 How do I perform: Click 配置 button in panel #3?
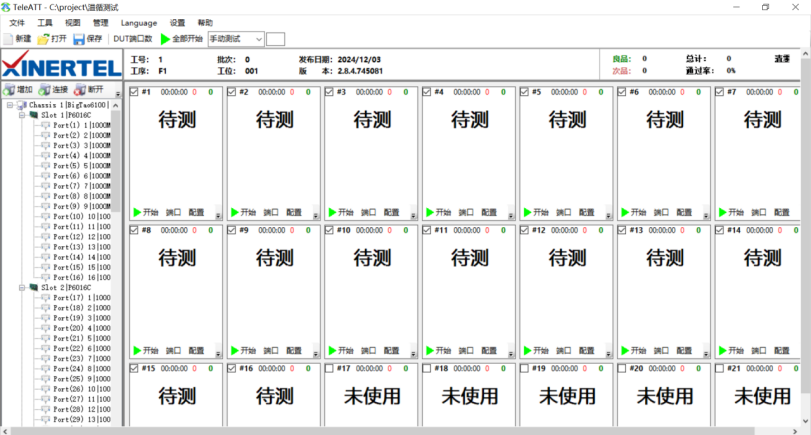tap(391, 212)
